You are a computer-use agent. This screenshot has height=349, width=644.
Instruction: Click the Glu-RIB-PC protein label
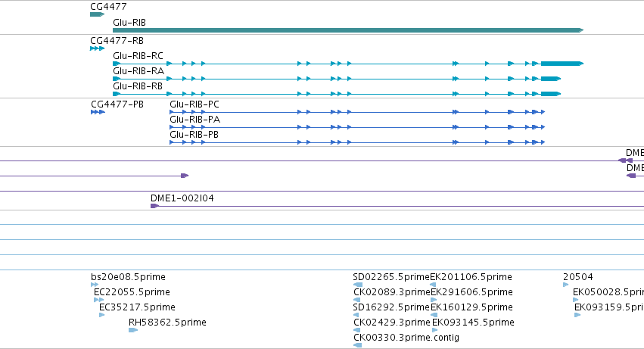[x=194, y=104]
